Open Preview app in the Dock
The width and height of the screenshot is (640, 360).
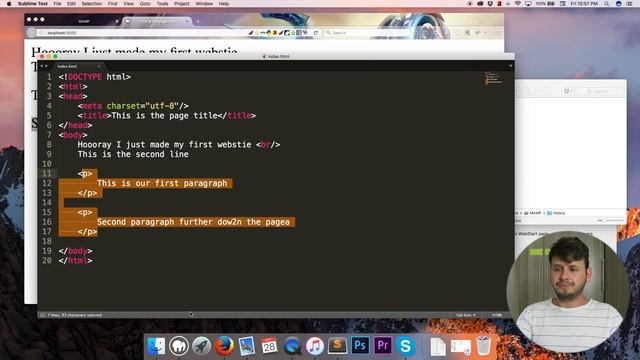coord(247,346)
